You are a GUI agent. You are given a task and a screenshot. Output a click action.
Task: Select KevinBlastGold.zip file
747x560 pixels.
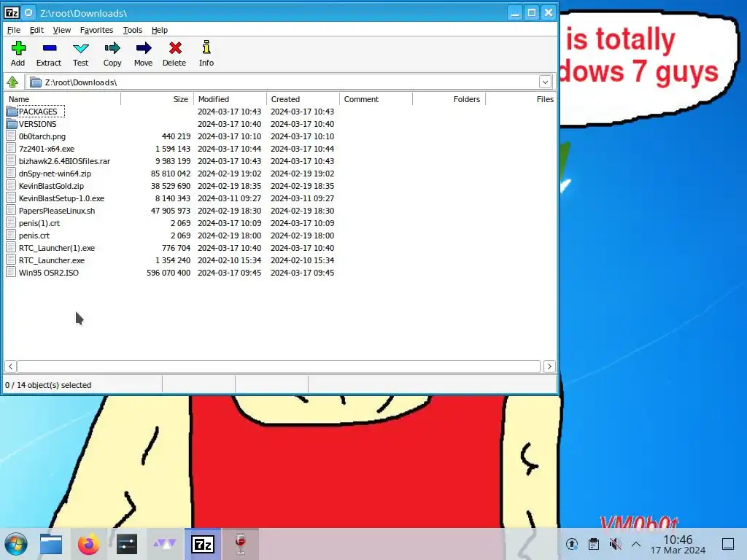(x=51, y=186)
